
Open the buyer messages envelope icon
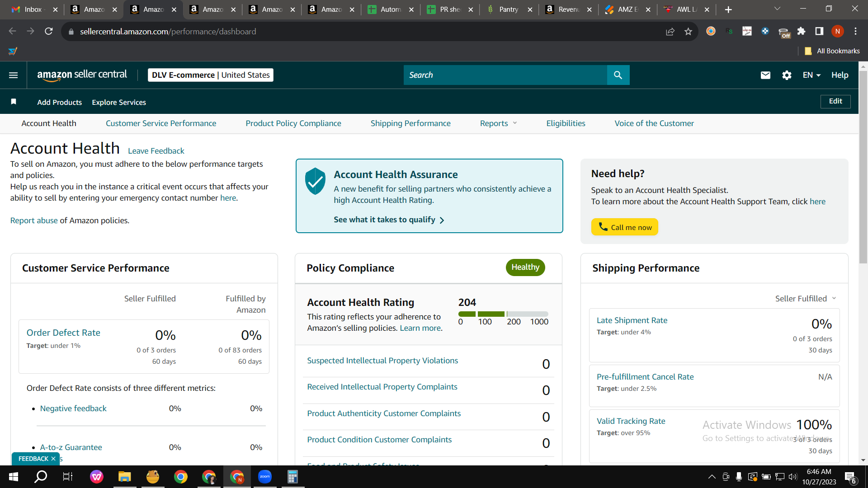click(765, 75)
